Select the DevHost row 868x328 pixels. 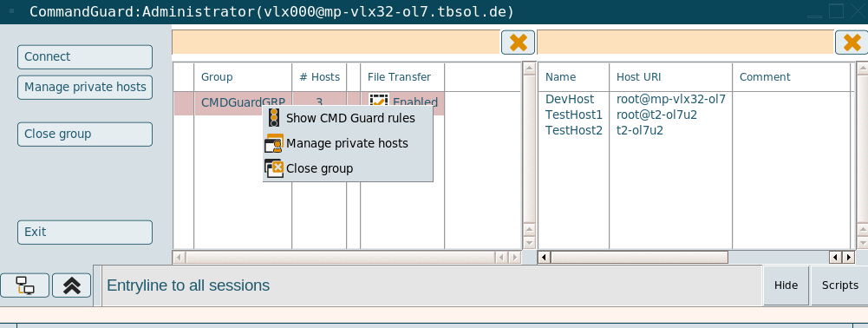(570, 99)
